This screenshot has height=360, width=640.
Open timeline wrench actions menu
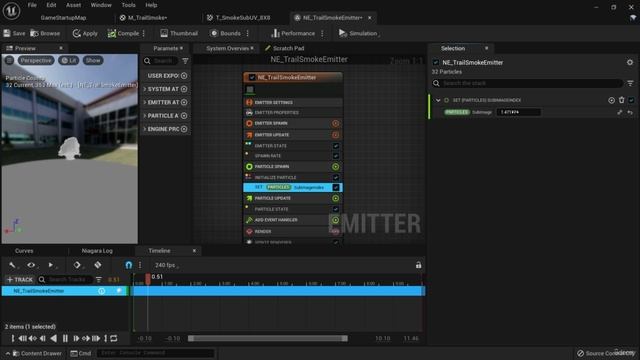pyautogui.click(x=13, y=265)
